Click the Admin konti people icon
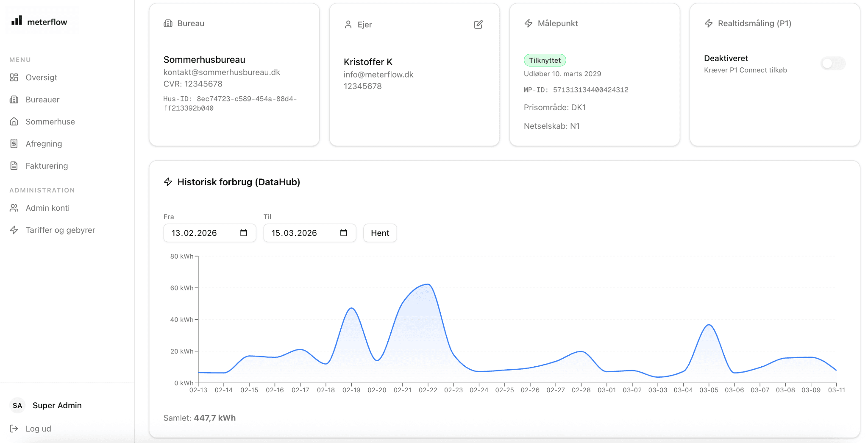This screenshot has height=443, width=868. click(14, 208)
